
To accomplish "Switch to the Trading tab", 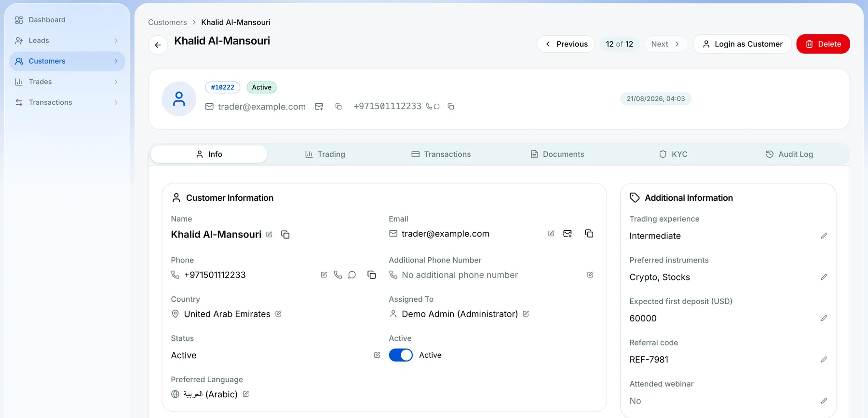I will 325,154.
